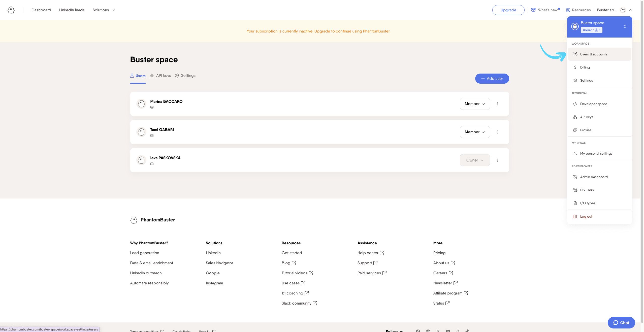Click the user avatar ghost icon in header
The height and width of the screenshot is (332, 644).
pos(623,10)
